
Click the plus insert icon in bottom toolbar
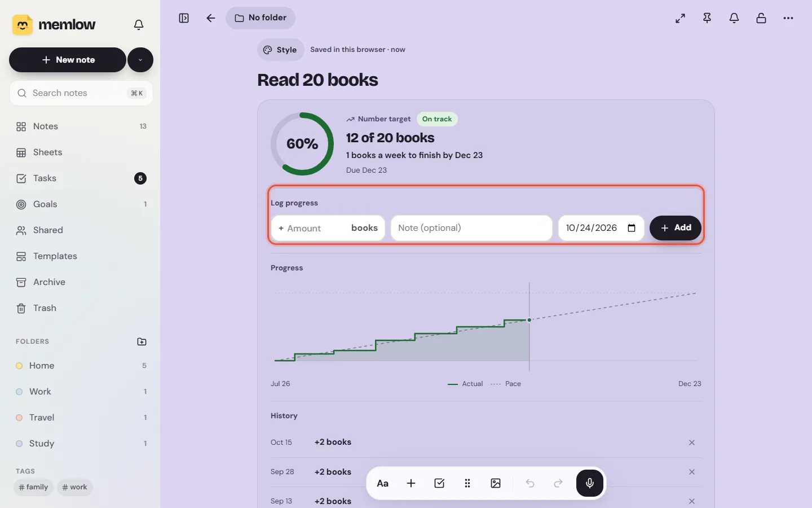pos(411,483)
